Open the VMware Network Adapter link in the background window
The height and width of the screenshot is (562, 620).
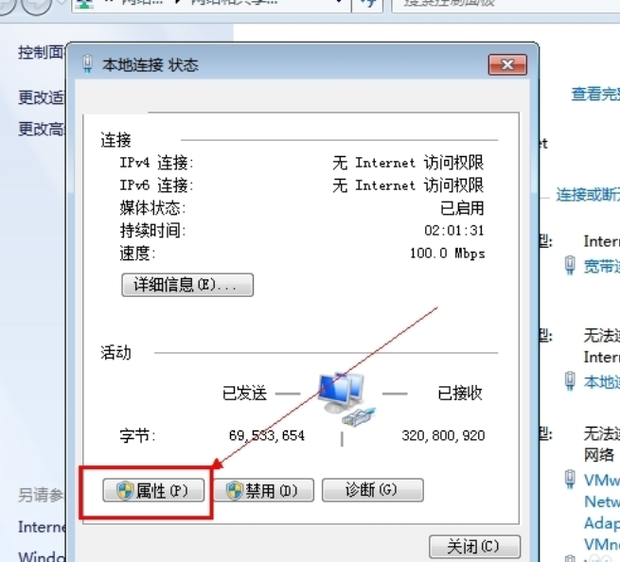point(602,512)
